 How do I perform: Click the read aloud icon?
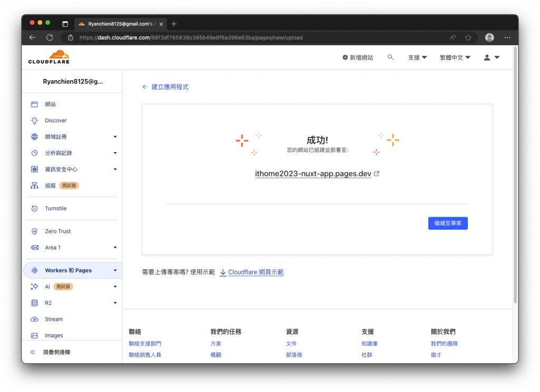pos(453,37)
